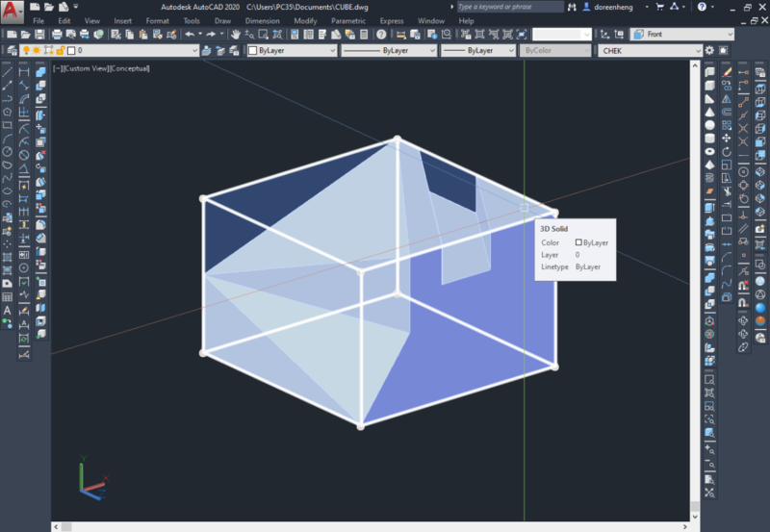The width and height of the screenshot is (770, 532).
Task: Open the Modify menu
Action: point(305,20)
